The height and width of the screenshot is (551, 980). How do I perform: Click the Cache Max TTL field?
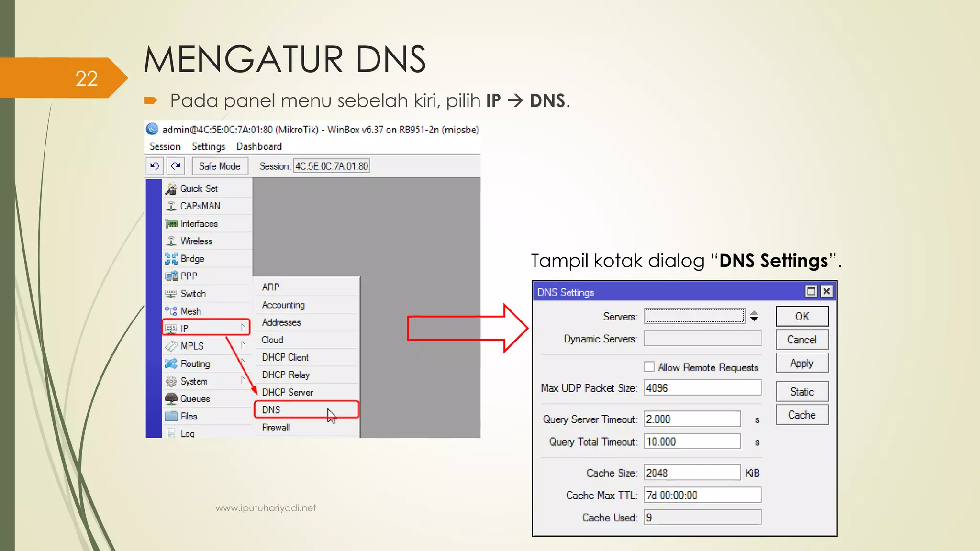702,495
